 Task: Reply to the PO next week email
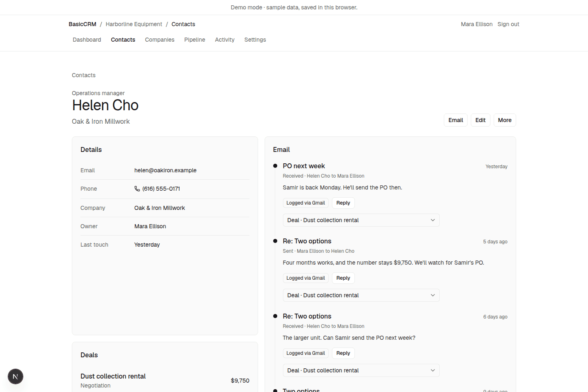point(343,203)
